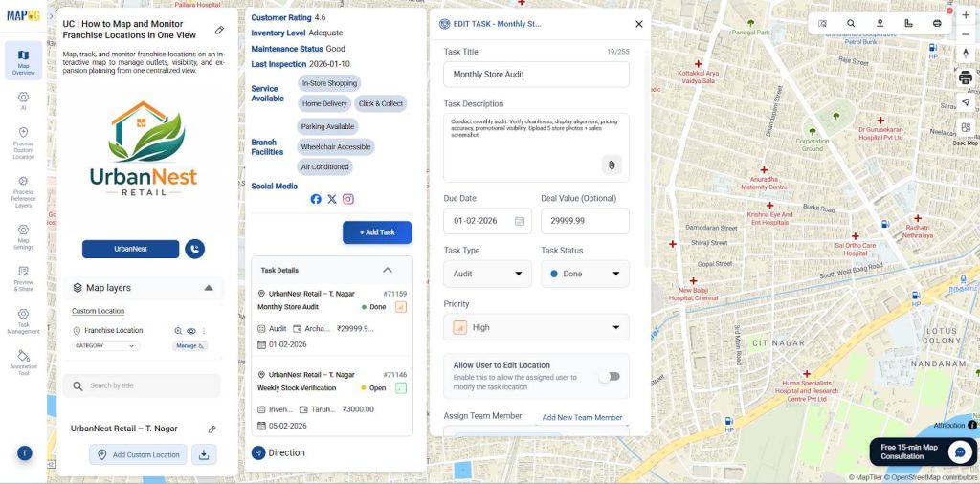The image size is (980, 484).
Task: Open the CATEGORY dropdown under Franchise Location
Action: (x=105, y=346)
